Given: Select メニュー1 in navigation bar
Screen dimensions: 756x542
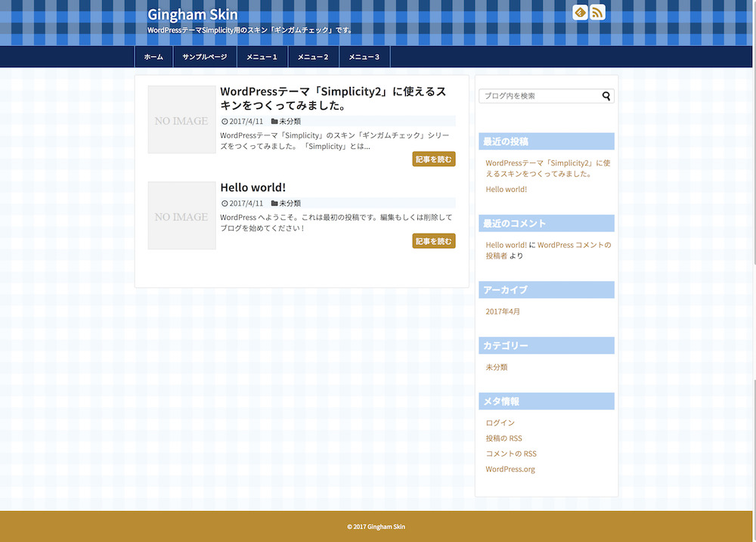Looking at the screenshot, I should pyautogui.click(x=262, y=57).
